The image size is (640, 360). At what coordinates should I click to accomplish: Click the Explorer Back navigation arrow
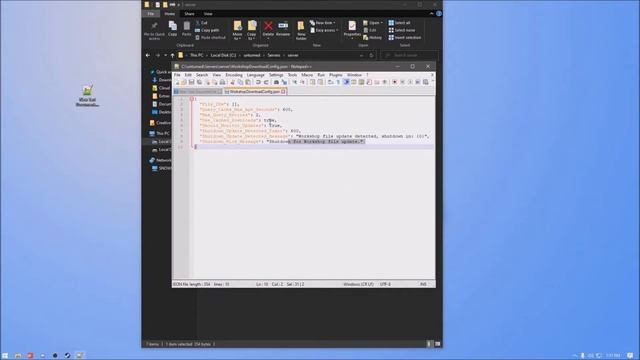(x=148, y=56)
